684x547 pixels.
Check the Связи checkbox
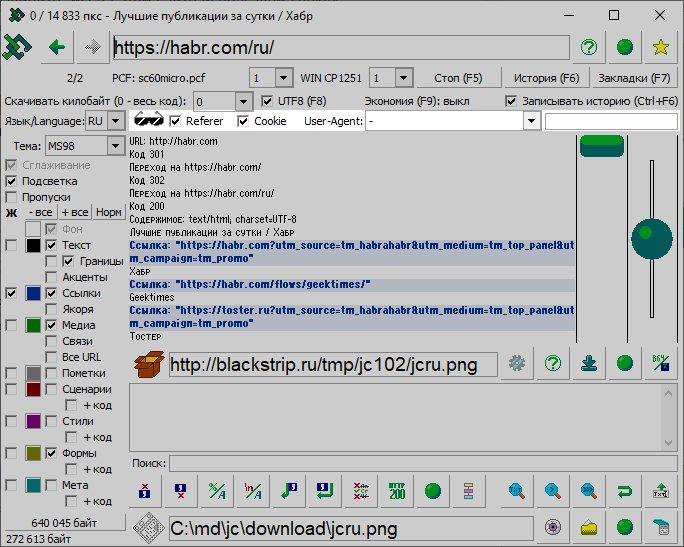click(x=51, y=341)
